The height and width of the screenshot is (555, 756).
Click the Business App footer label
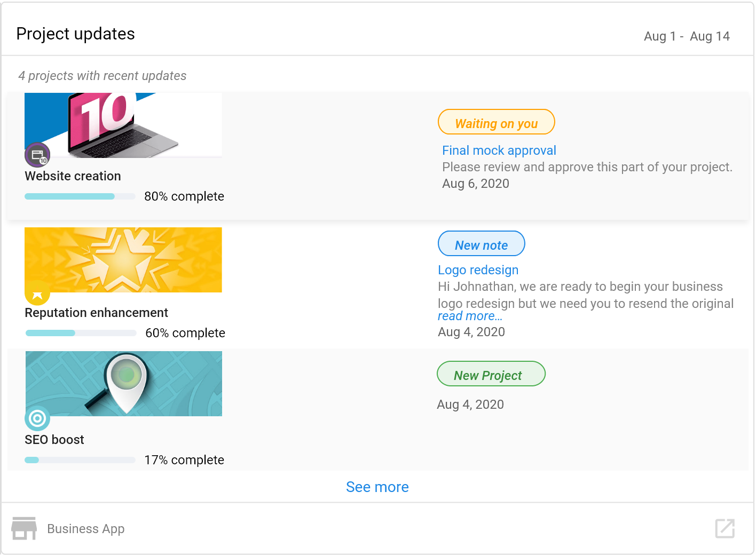point(86,529)
